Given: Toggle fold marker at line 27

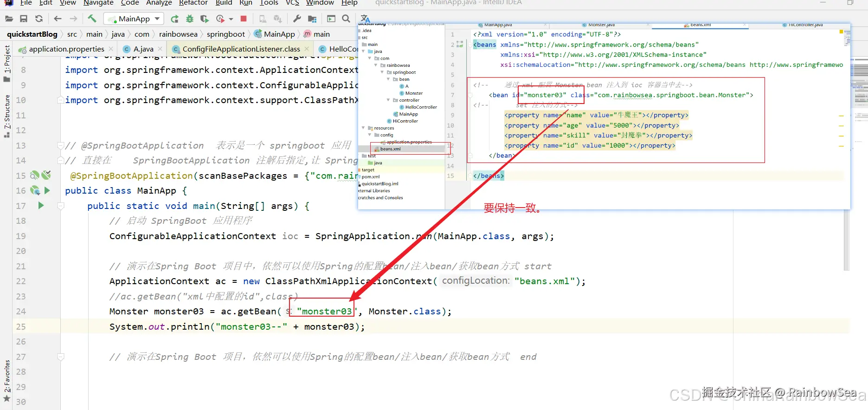Looking at the screenshot, I should point(61,357).
